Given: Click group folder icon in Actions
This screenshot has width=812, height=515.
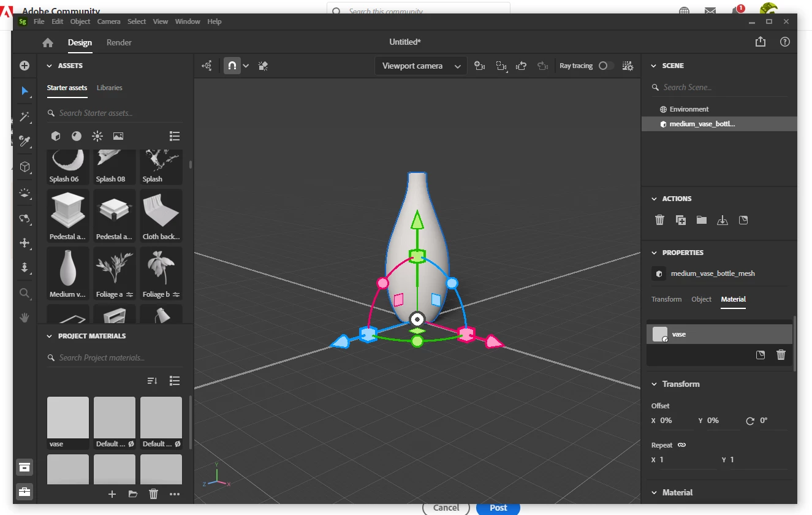Looking at the screenshot, I should [x=702, y=220].
